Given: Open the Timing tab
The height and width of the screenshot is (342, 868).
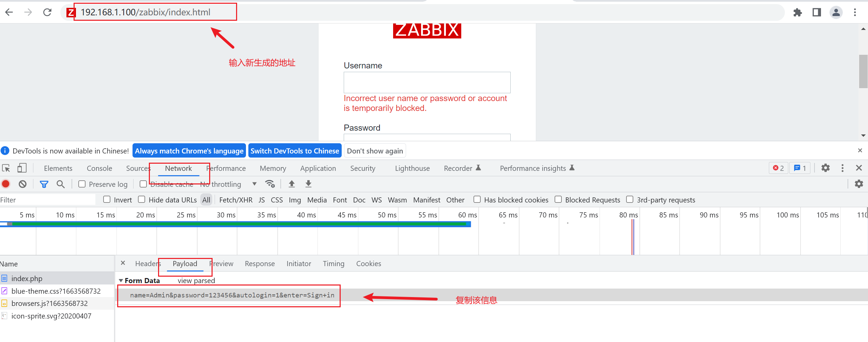Looking at the screenshot, I should click(334, 264).
